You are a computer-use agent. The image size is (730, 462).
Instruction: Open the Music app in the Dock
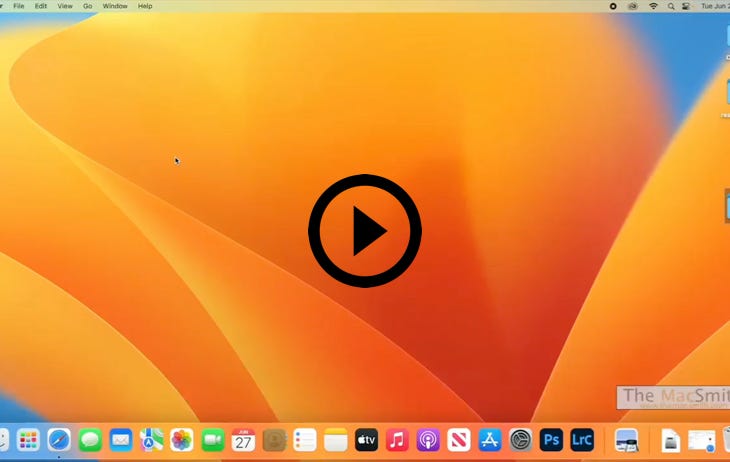click(x=397, y=440)
